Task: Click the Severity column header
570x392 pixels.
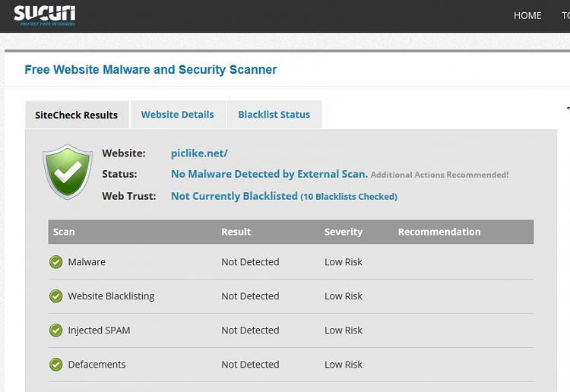Action: [x=344, y=232]
